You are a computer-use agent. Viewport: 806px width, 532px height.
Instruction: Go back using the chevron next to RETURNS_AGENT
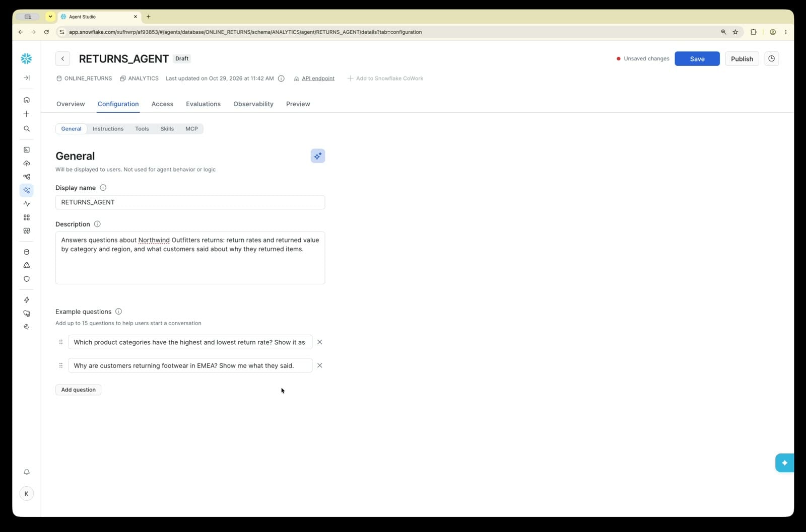tap(62, 59)
